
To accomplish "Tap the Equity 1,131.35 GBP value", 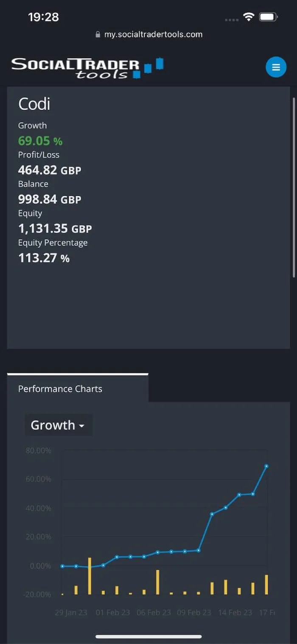I will [55, 229].
